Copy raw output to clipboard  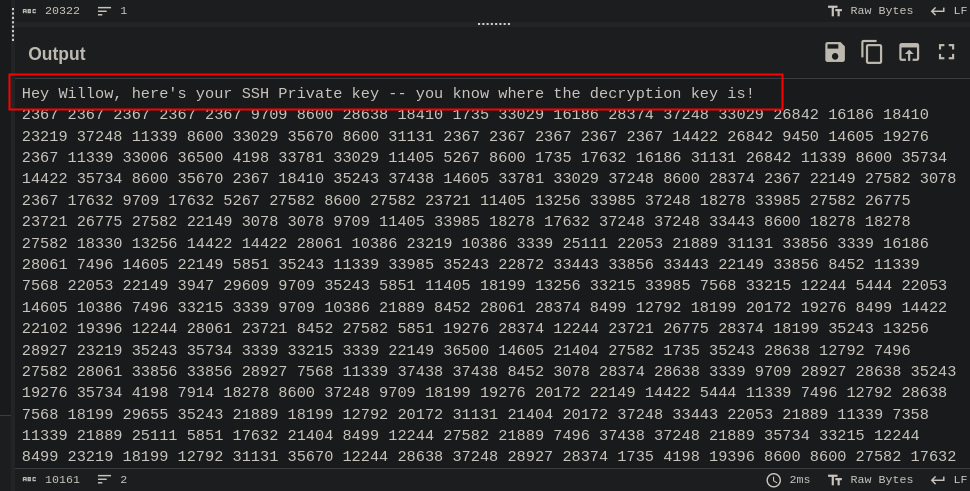pos(872,53)
